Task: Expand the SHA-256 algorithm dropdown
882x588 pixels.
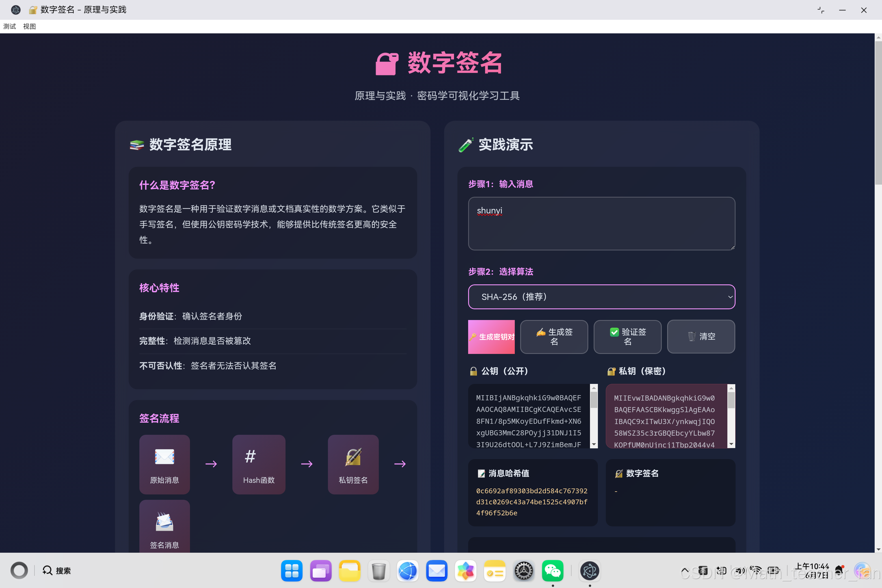Action: [x=602, y=297]
